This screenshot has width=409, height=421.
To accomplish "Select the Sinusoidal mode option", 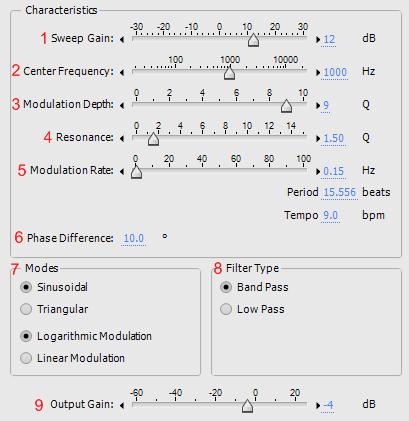I will click(x=26, y=287).
